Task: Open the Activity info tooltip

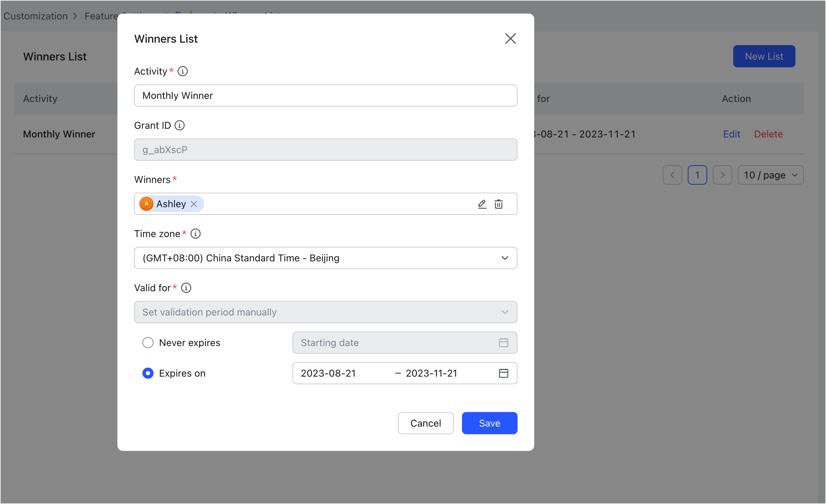Action: (x=183, y=71)
